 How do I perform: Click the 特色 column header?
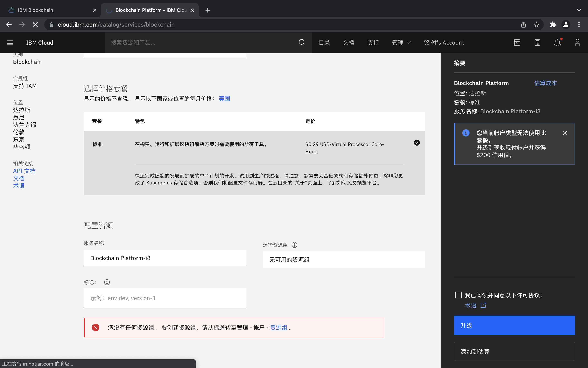140,121
